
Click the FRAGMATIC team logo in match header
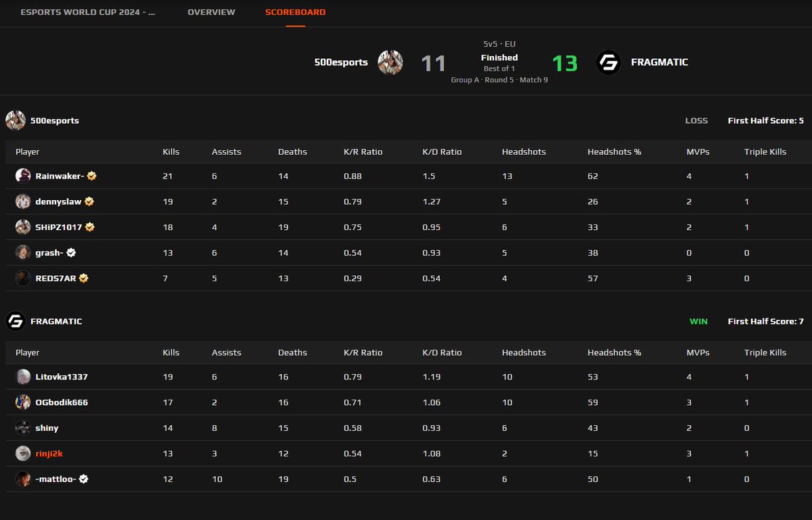(x=609, y=62)
